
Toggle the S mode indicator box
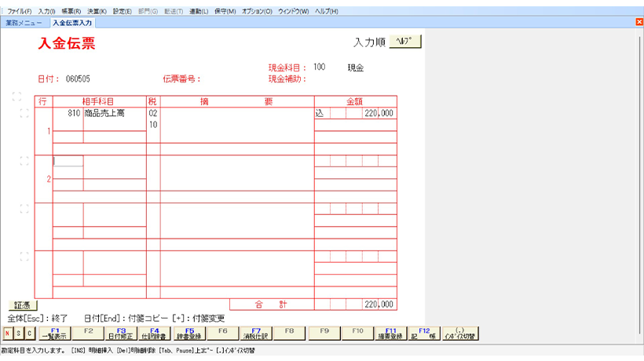point(18,334)
